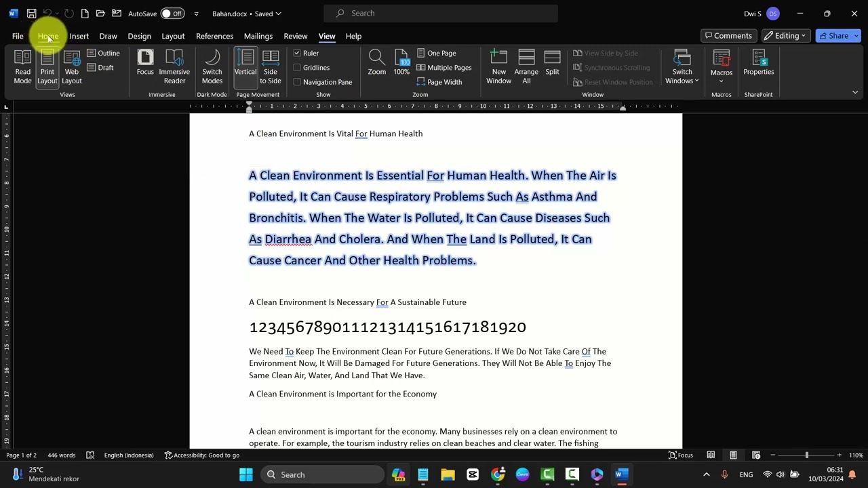Switch to Web Layout view
The width and height of the screenshot is (868, 488).
71,67
